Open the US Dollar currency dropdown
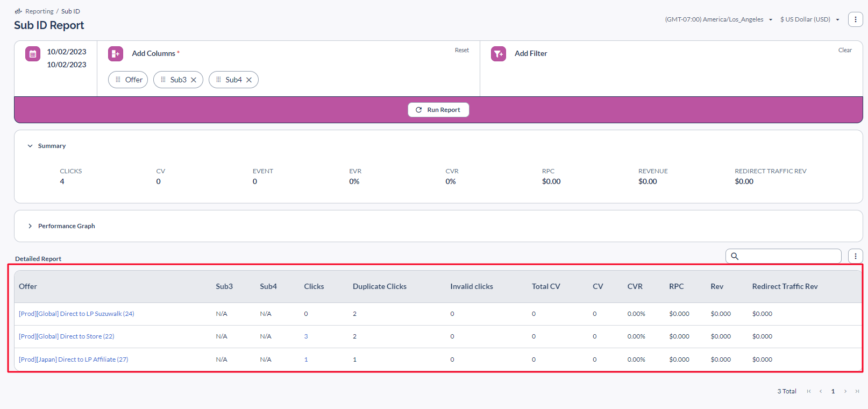Viewport: 868px width, 409px height. tap(809, 19)
